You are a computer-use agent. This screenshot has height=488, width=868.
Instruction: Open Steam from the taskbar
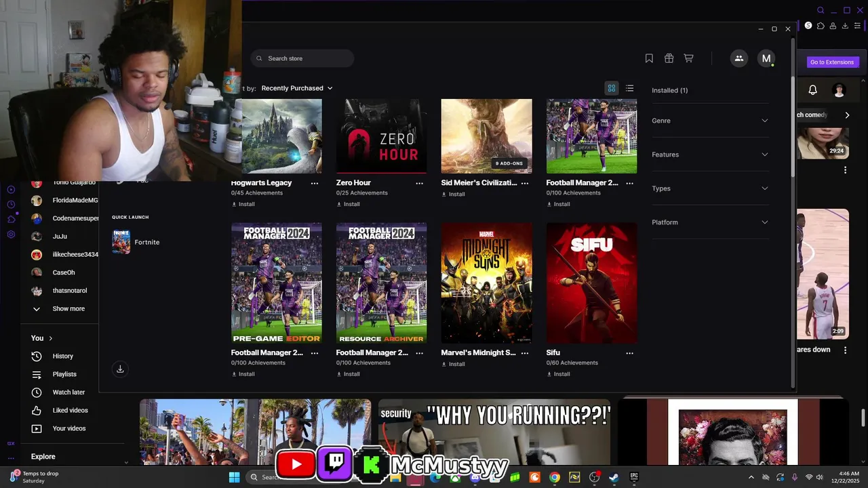click(614, 477)
